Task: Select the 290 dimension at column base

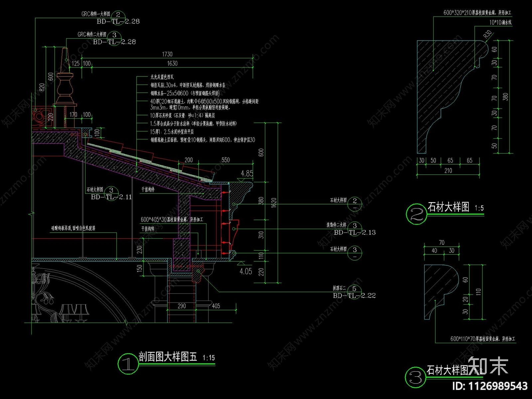Action: [182, 306]
